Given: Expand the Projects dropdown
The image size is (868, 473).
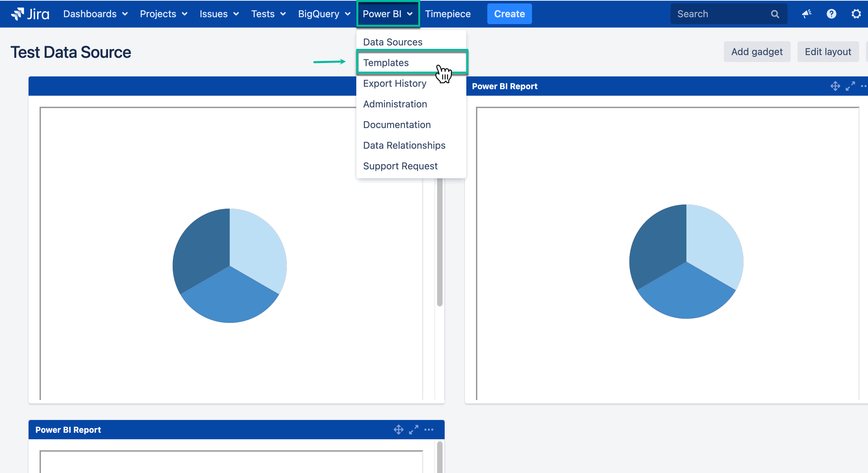Looking at the screenshot, I should tap(163, 14).
